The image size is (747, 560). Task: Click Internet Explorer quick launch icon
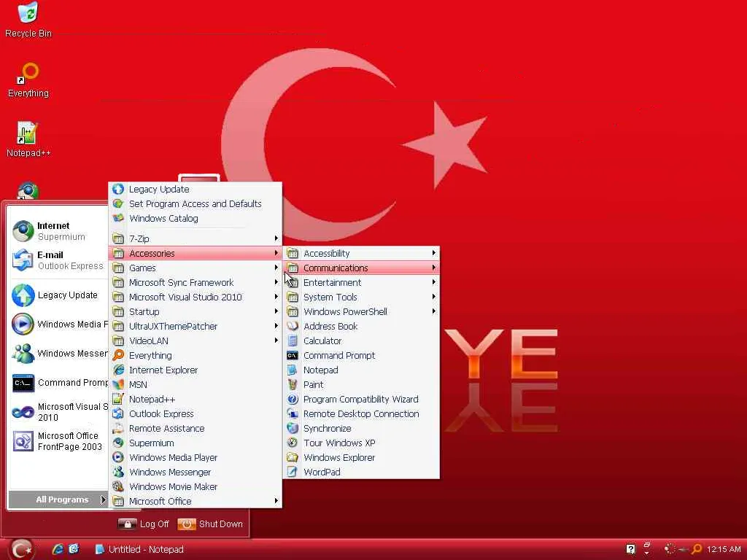point(58,549)
